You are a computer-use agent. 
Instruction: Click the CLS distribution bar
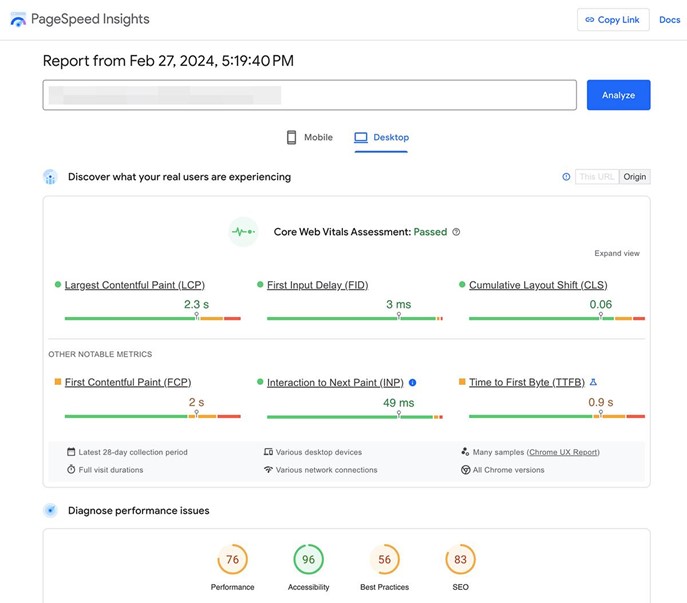(x=557, y=318)
